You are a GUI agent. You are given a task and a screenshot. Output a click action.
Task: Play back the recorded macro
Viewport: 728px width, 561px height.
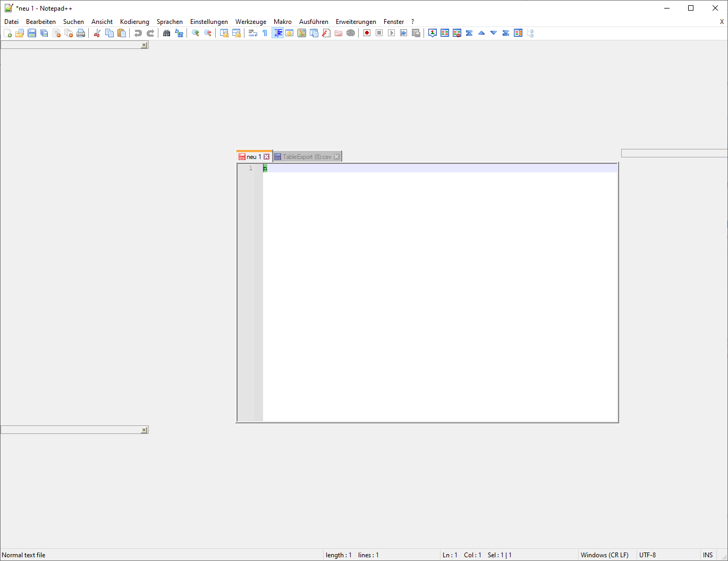coord(392,33)
